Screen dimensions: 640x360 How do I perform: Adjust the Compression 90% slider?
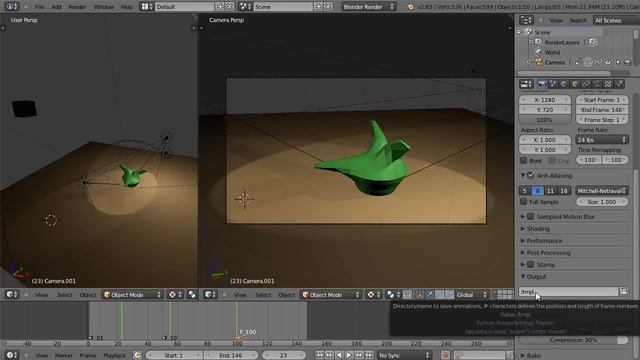573,340
